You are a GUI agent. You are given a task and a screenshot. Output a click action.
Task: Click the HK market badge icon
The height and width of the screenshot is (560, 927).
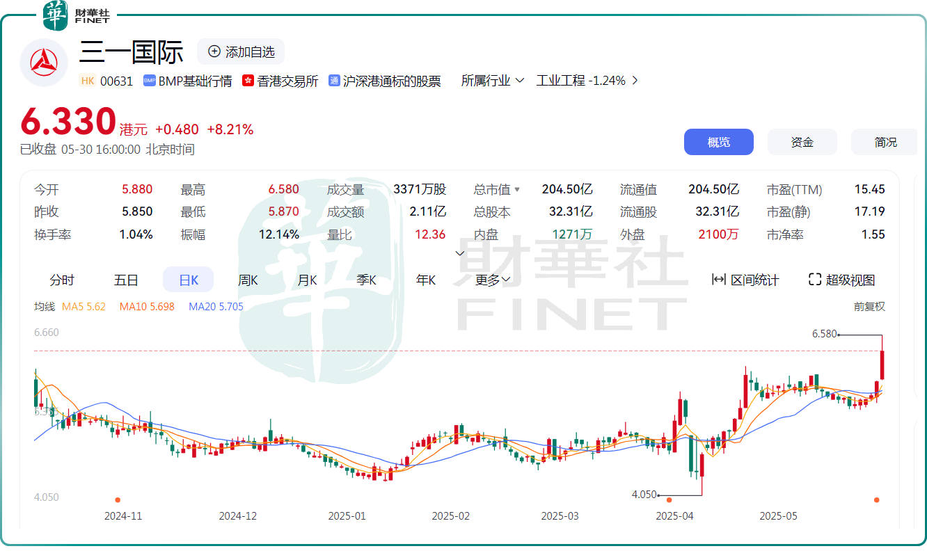tap(88, 81)
